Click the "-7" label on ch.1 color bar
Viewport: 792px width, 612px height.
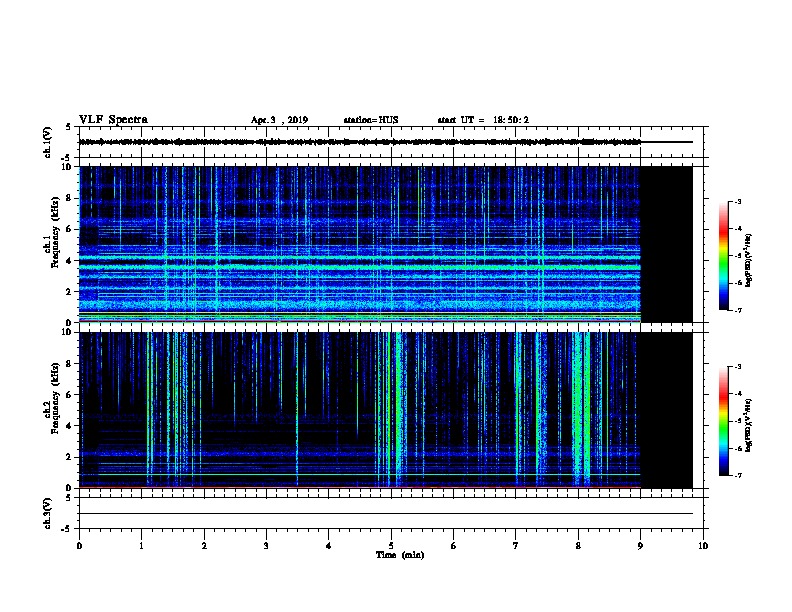point(737,310)
